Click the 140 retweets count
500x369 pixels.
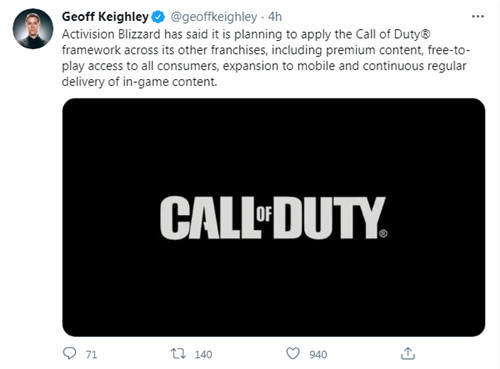coord(203,354)
